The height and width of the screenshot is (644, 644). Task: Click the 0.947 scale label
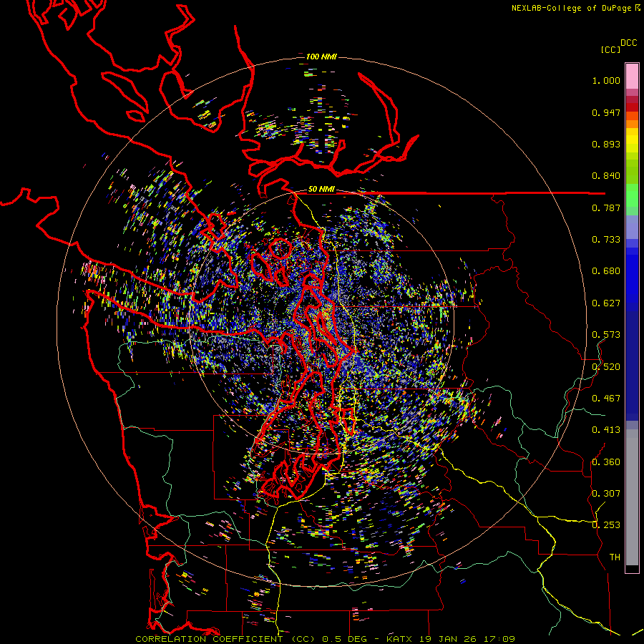click(606, 112)
